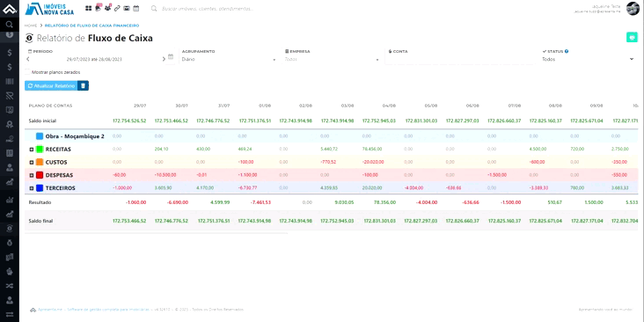Screen dimensions: 644x322
Task: Open the Apresenta.me footer link
Action: click(50, 310)
